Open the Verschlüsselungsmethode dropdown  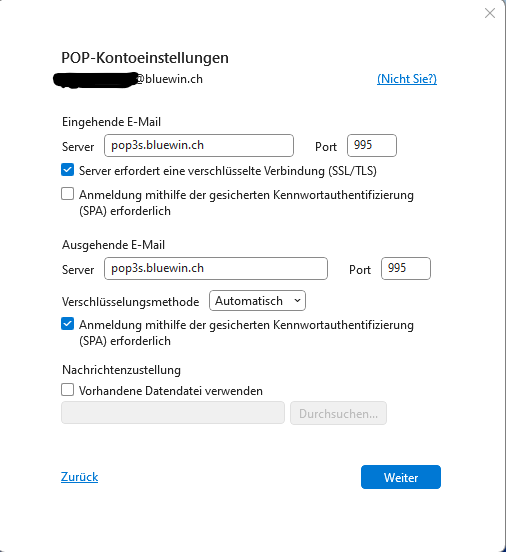pos(257,301)
